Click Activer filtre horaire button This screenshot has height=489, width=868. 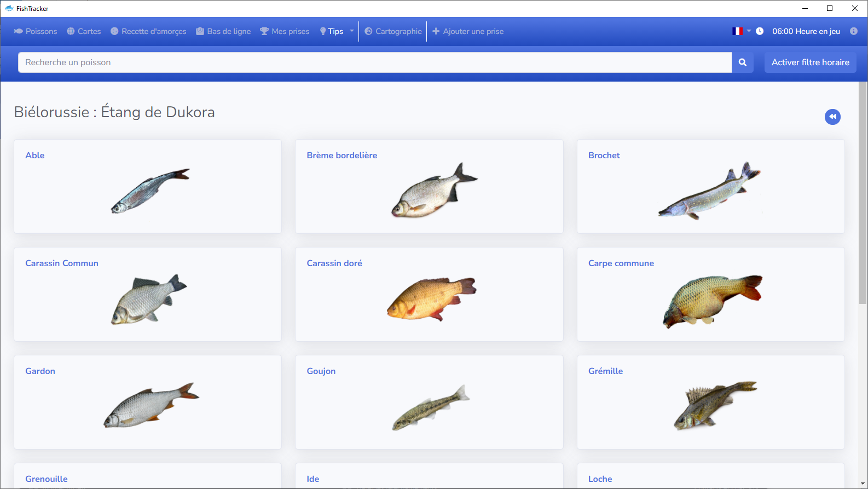811,62
